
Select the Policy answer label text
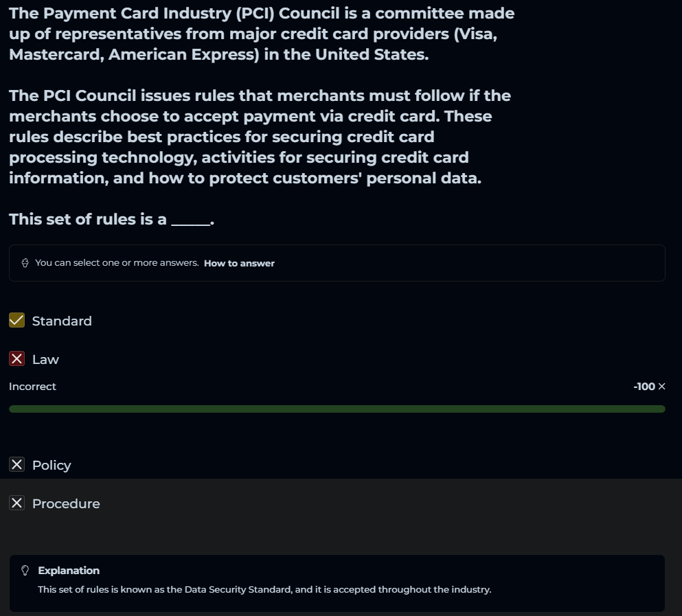(52, 465)
